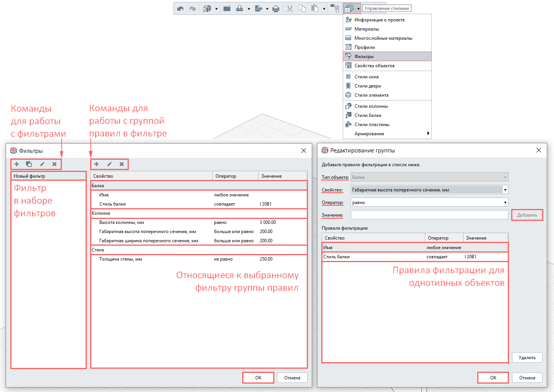
Task: Click the edit rule group pencil icon
Action: coord(109,164)
